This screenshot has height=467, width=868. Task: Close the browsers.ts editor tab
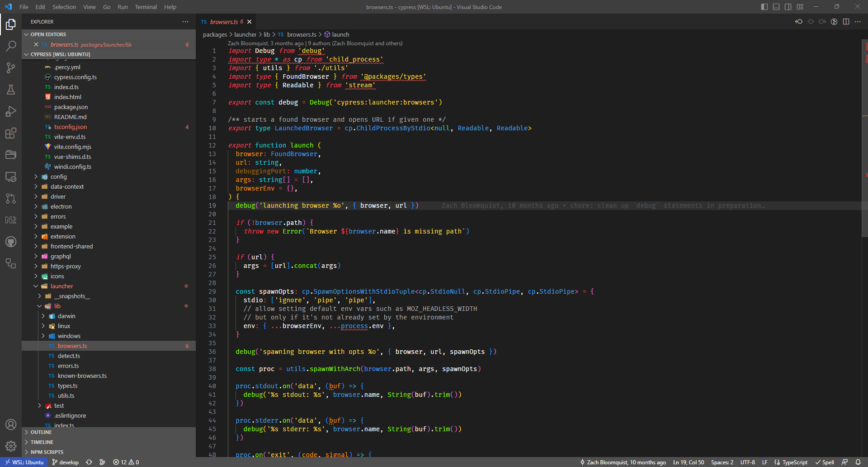pos(249,22)
